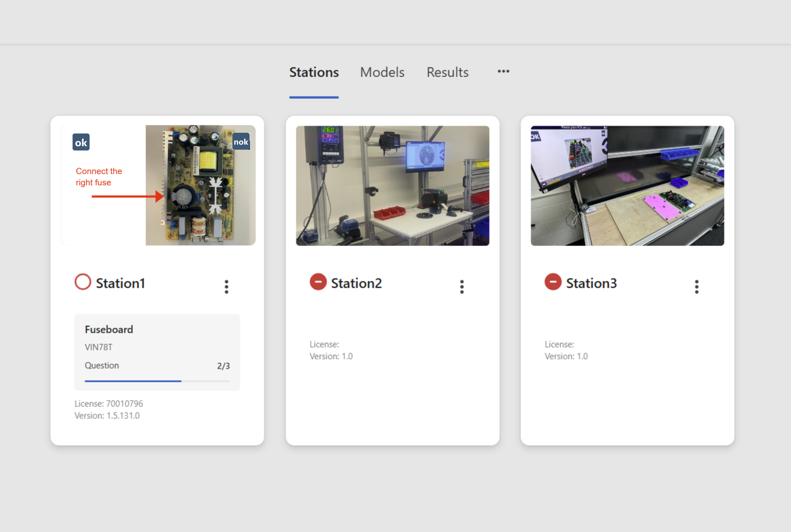Open the Station2 title link
This screenshot has height=532, width=791.
click(356, 283)
